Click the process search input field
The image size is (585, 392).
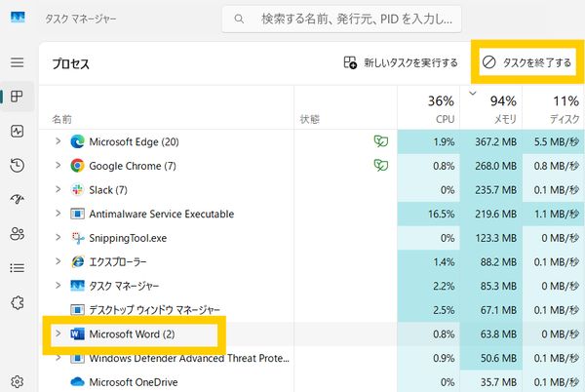(x=341, y=19)
